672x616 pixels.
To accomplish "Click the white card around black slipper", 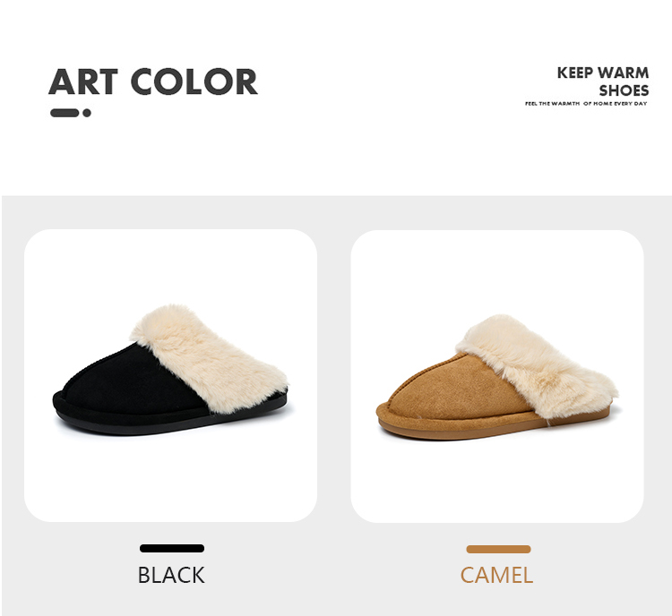I will point(170,375).
